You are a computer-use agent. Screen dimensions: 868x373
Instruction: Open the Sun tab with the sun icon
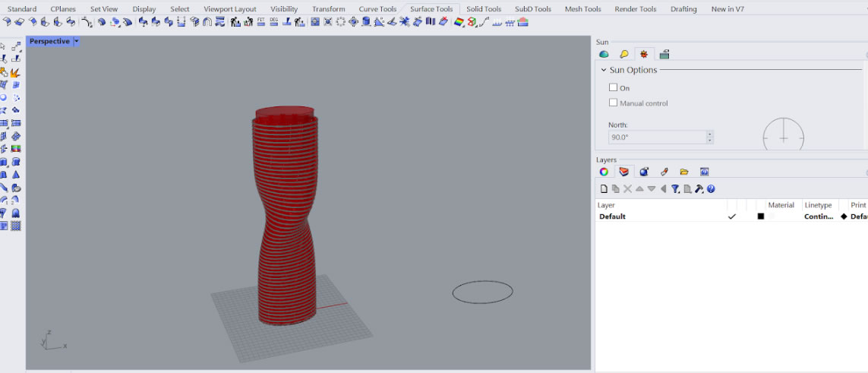pos(644,54)
